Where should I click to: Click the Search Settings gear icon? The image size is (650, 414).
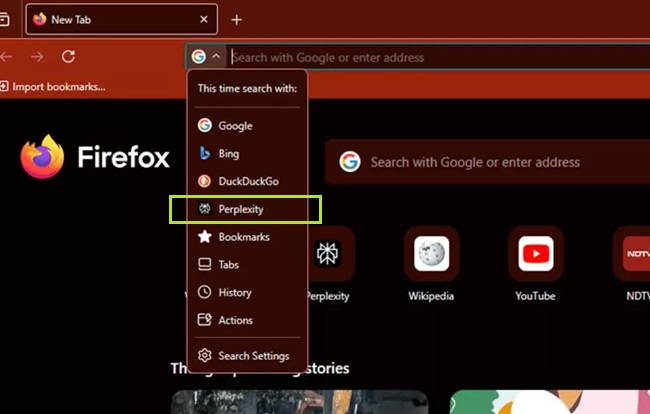click(x=204, y=356)
